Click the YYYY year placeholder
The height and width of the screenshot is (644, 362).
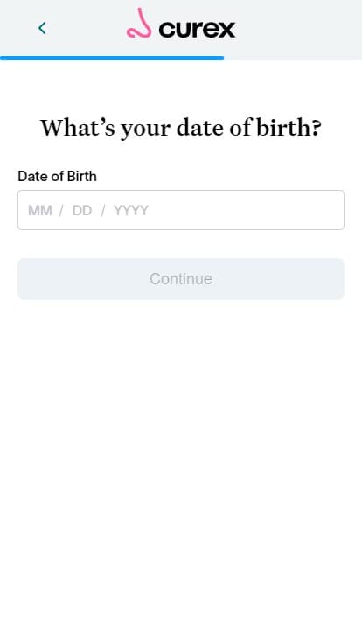[x=131, y=211]
